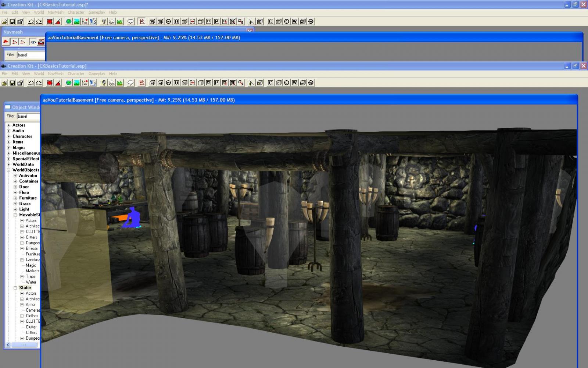588x368 pixels.
Task: Click Filter field in back window panel
Action: click(x=31, y=55)
